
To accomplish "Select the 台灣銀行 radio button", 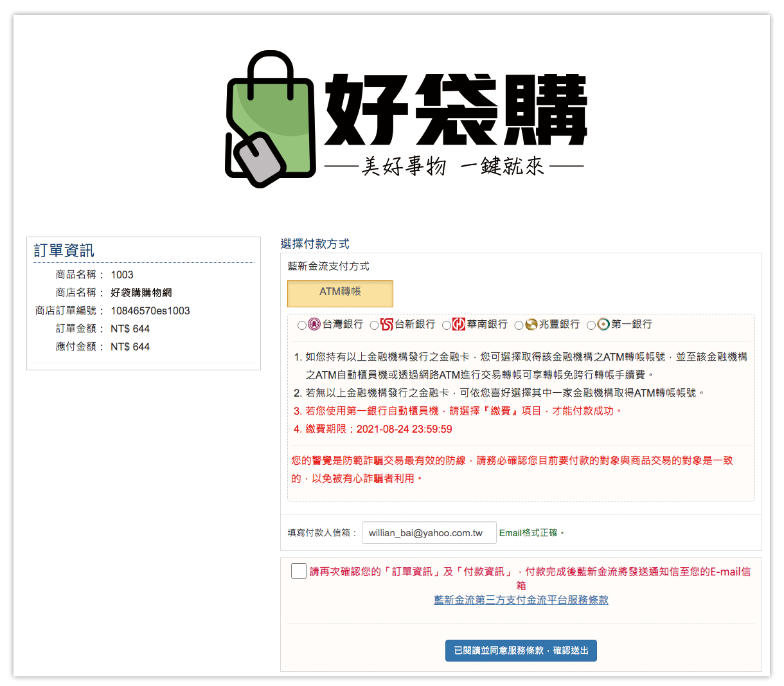I will (302, 325).
